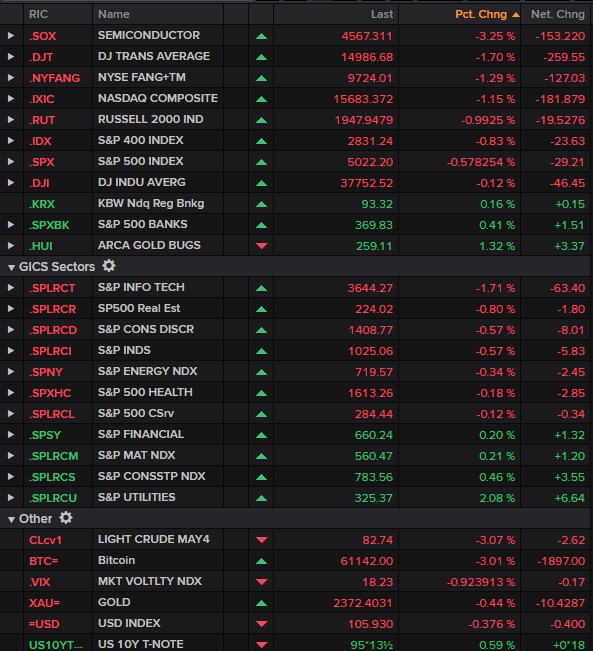Sort by RIC column header

[x=39, y=15]
